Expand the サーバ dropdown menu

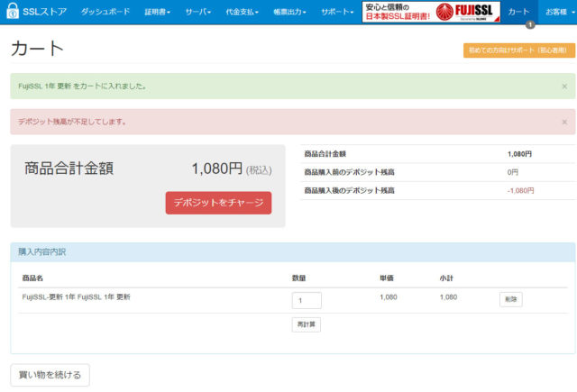point(198,12)
